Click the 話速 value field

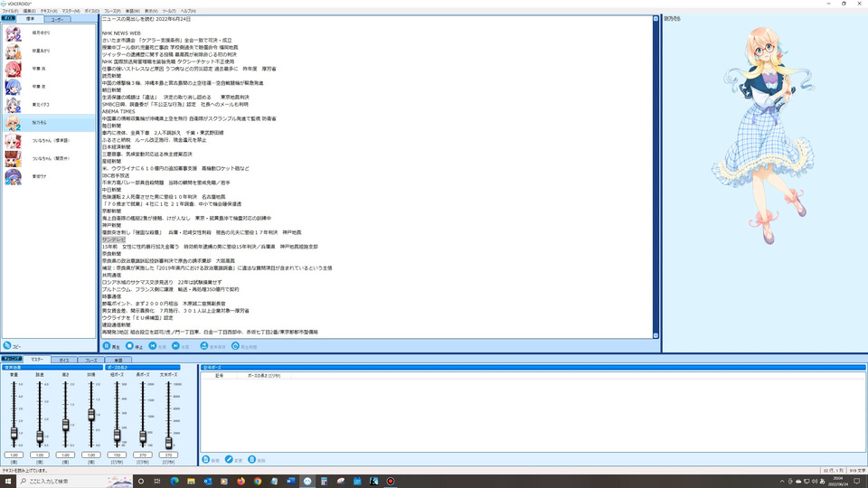point(40,455)
